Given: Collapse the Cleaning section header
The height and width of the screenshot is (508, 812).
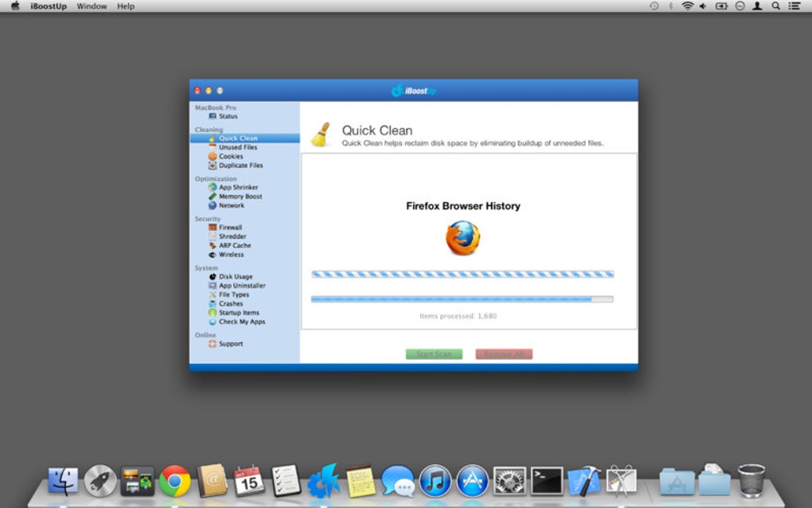Looking at the screenshot, I should [209, 128].
